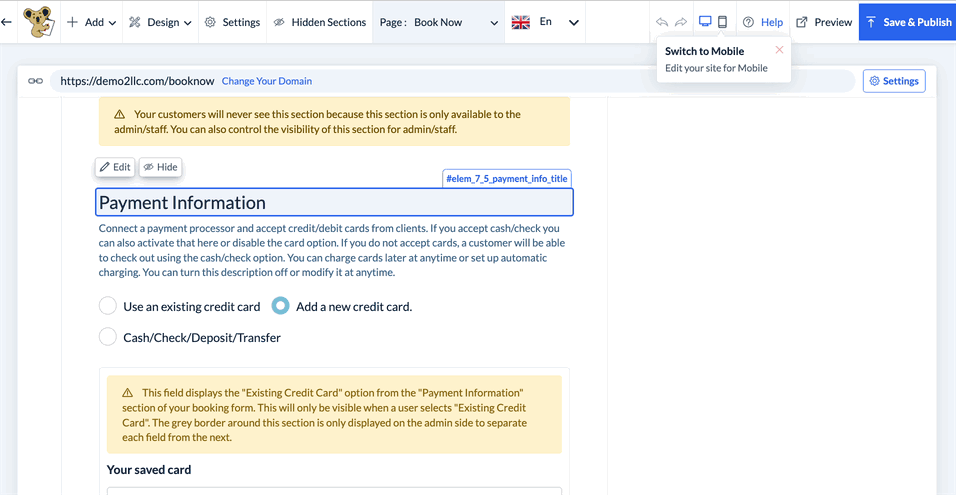Click the #elem_7_5_payment_info_title tag

click(x=507, y=179)
